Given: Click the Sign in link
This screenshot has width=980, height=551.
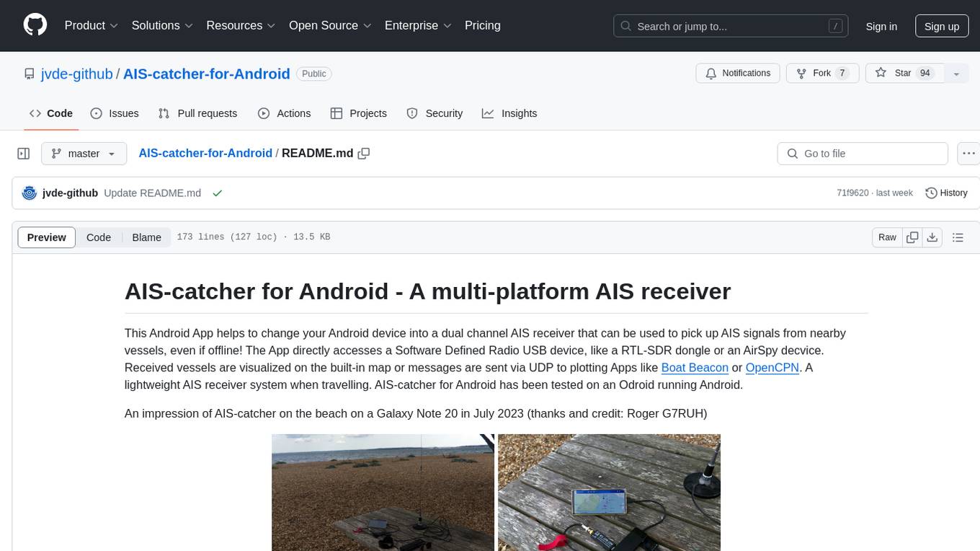Looking at the screenshot, I should tap(881, 26).
